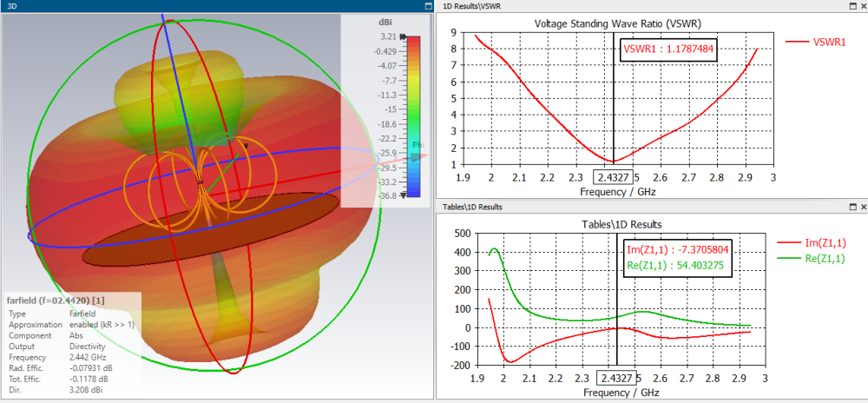Image resolution: width=868 pixels, height=403 pixels.
Task: Click the farfield (f=02.4420) [1] info box
Action: (x=72, y=344)
